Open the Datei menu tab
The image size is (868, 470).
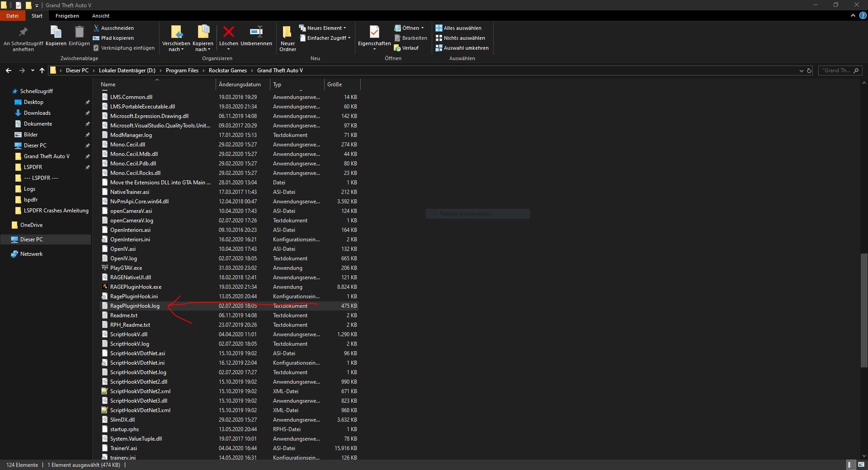point(12,16)
